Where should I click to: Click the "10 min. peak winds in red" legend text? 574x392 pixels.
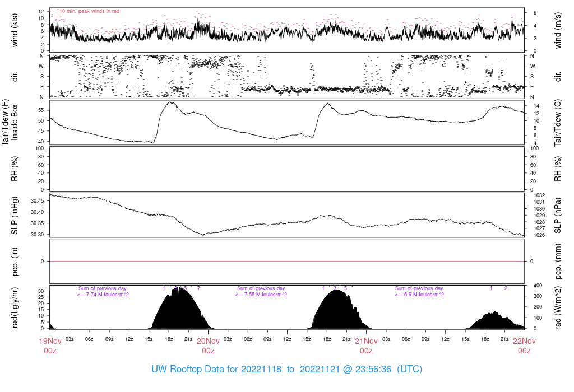89,11
